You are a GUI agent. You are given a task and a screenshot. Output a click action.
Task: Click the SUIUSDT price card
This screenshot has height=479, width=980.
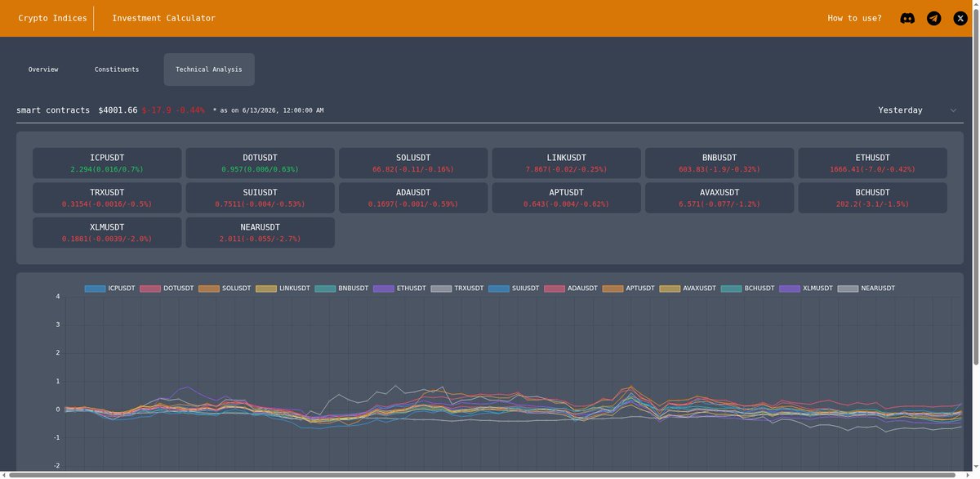point(261,198)
